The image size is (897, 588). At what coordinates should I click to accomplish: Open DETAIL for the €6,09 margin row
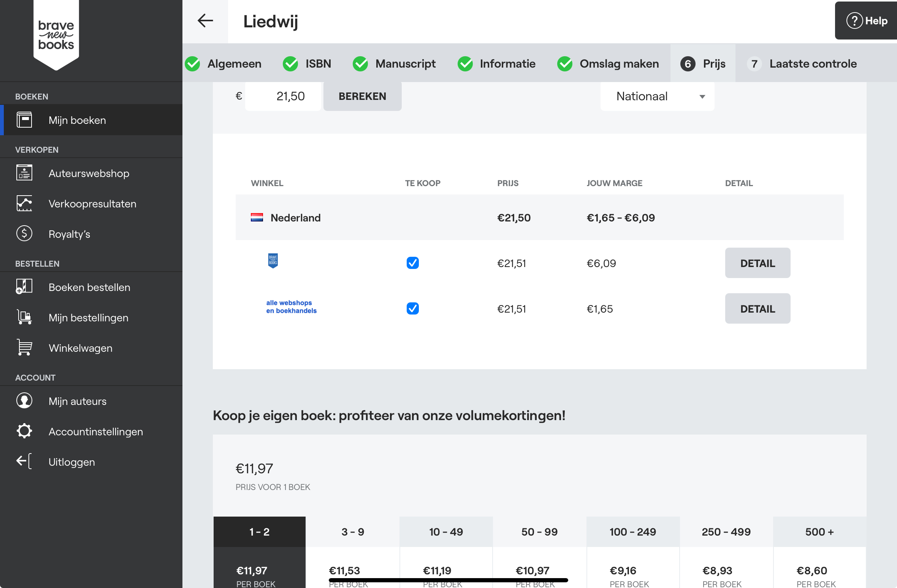pos(757,263)
